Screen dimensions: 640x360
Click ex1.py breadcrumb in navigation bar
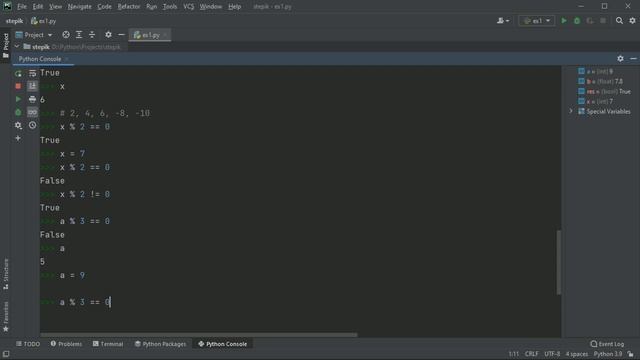[x=44, y=21]
